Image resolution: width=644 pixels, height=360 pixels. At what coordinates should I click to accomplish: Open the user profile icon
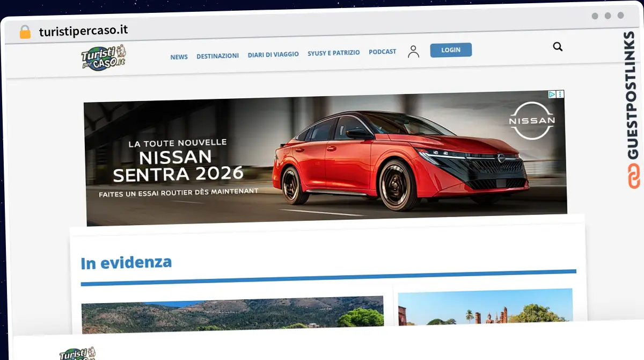pyautogui.click(x=413, y=52)
